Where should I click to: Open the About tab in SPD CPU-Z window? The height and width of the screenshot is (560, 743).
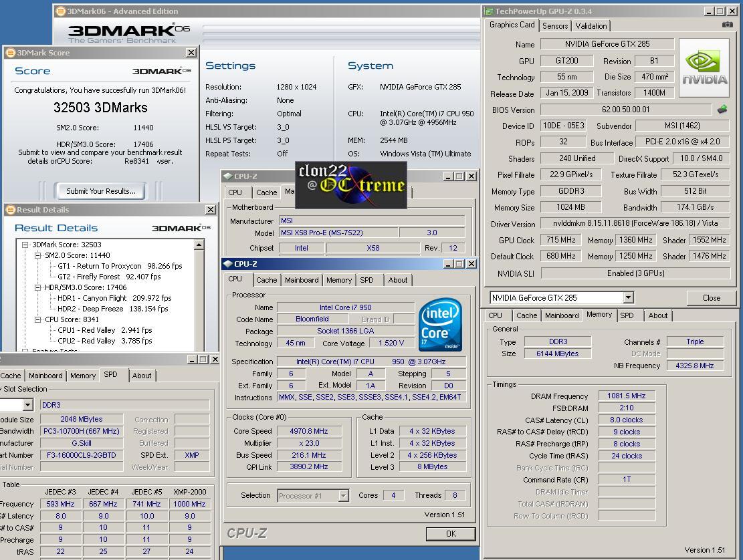142,376
